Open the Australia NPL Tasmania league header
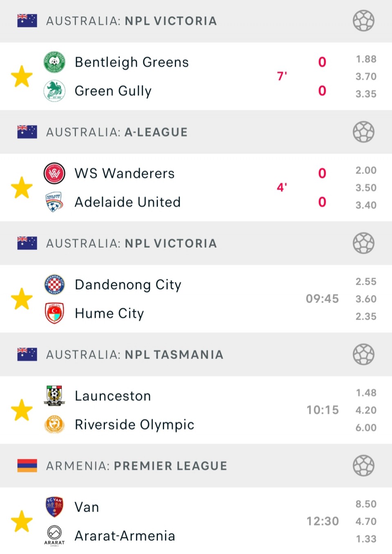The width and height of the screenshot is (392, 554). 135,355
